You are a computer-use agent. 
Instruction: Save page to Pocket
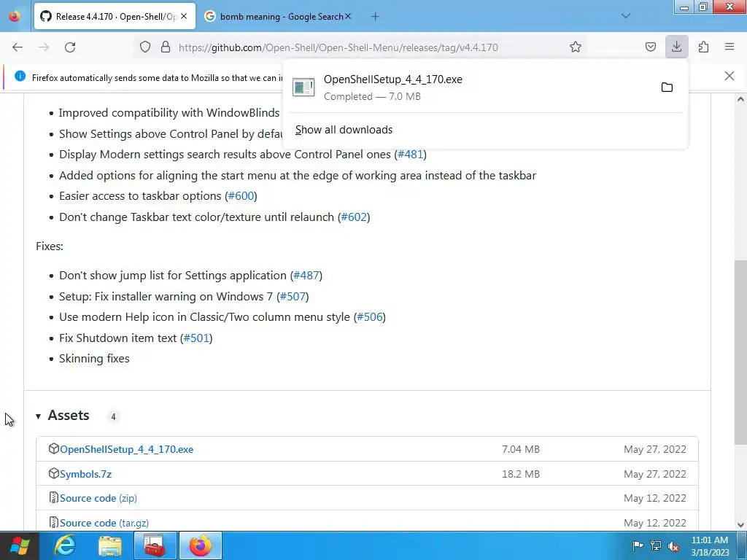pos(650,47)
